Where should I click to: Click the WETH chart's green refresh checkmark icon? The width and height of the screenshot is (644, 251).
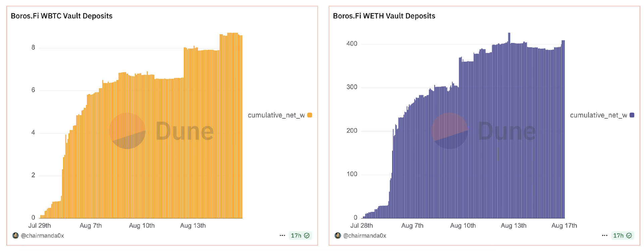coord(629,236)
